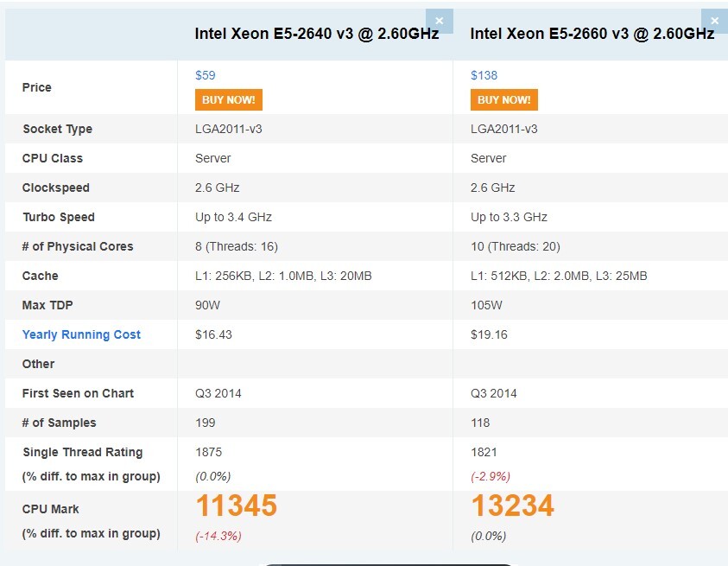Remove Intel Xeon E5-2660 v3 from comparison
Viewport: 728px width, 566px height.
point(714,20)
